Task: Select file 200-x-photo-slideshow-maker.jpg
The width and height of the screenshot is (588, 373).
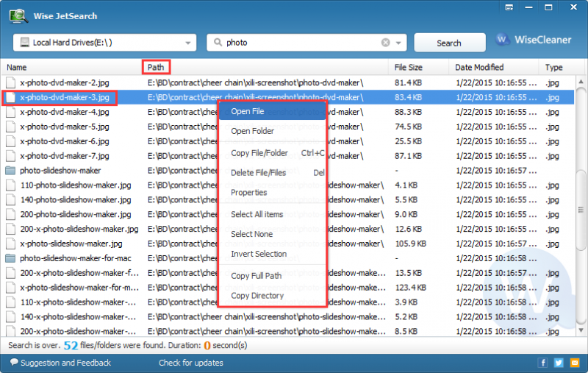Action: coord(79,230)
